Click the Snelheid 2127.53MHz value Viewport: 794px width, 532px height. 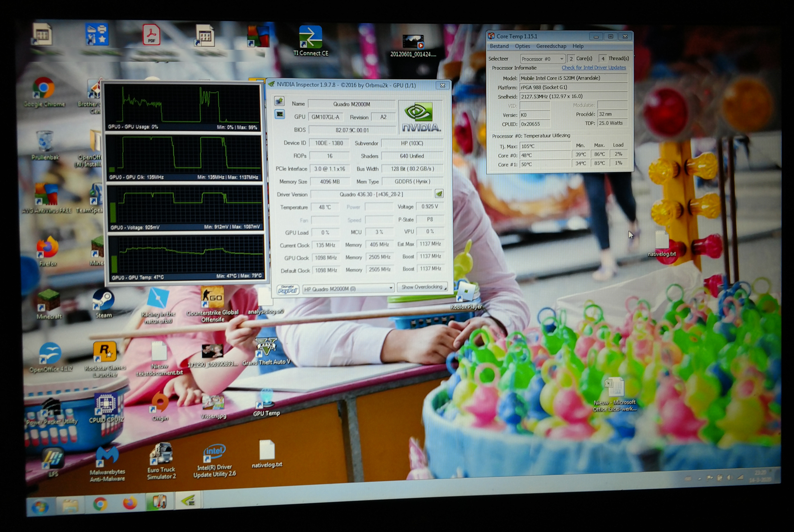573,96
